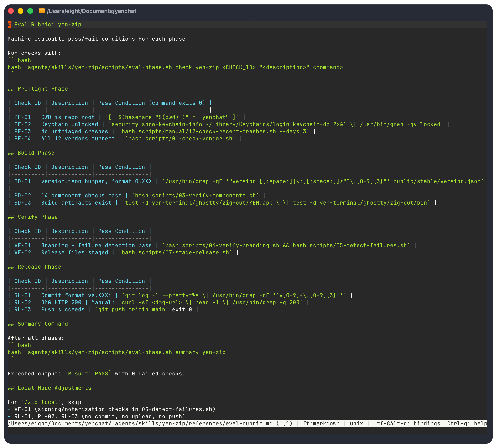Click file path in the status bar
497x448 pixels.
coord(140,424)
